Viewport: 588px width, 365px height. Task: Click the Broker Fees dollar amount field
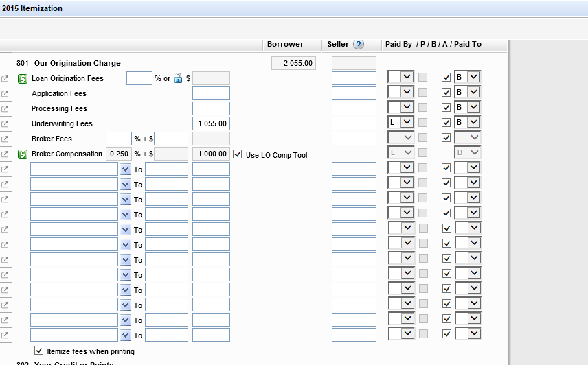[x=171, y=139]
